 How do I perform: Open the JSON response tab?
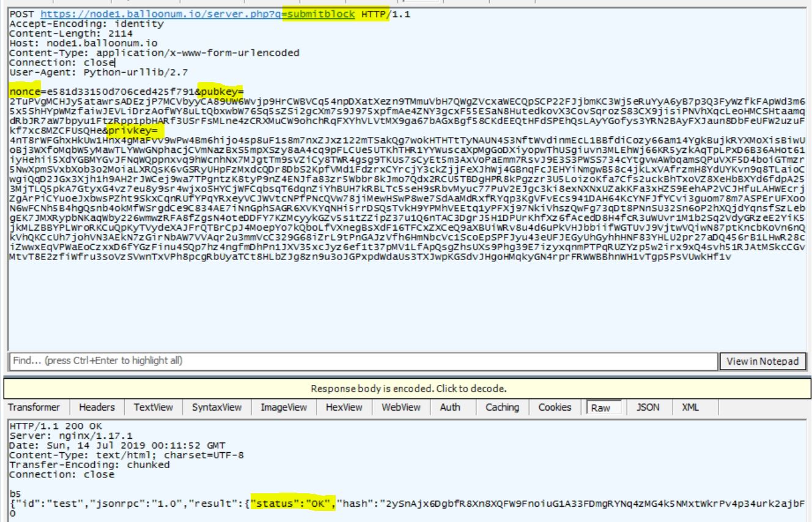[x=648, y=407]
